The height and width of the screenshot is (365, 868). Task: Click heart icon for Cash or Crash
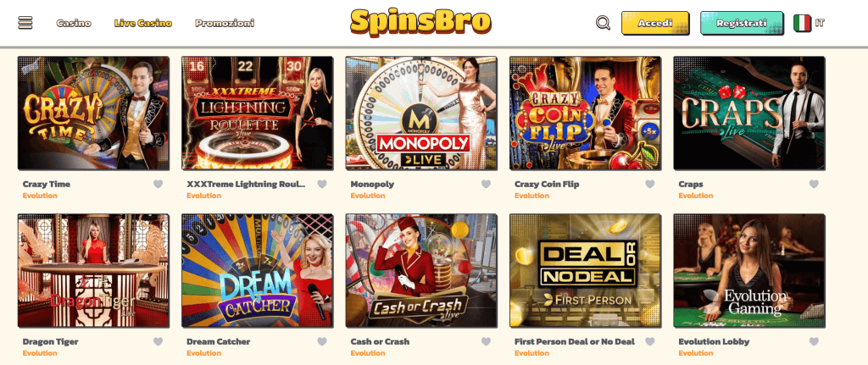coord(486,342)
